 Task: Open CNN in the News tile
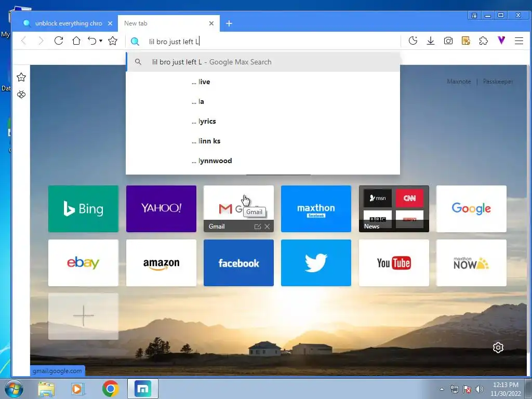[x=409, y=198]
